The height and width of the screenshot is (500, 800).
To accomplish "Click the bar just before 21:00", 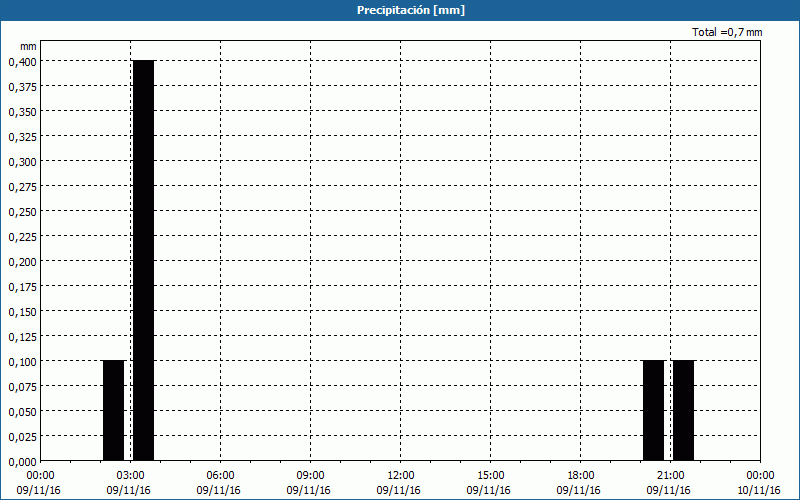I will click(x=654, y=411).
